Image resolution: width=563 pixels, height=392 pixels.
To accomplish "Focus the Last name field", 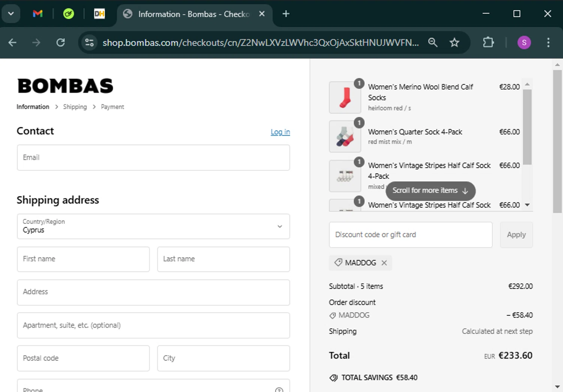I will pyautogui.click(x=223, y=259).
